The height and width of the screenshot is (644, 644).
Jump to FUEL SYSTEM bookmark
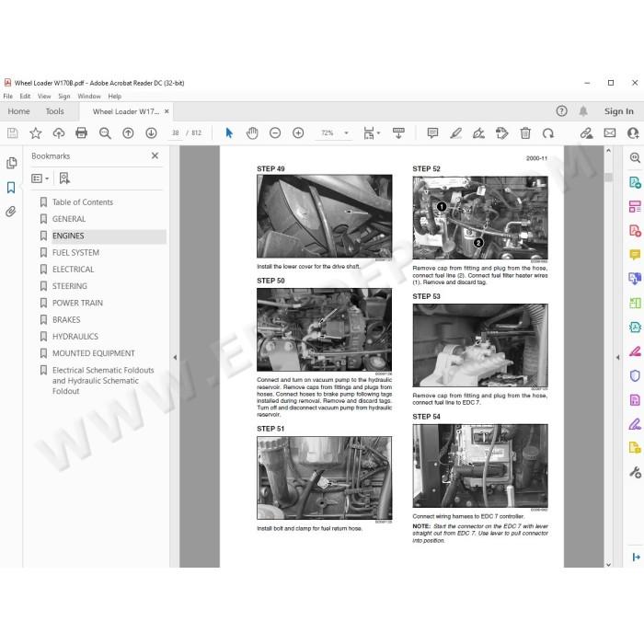[75, 253]
